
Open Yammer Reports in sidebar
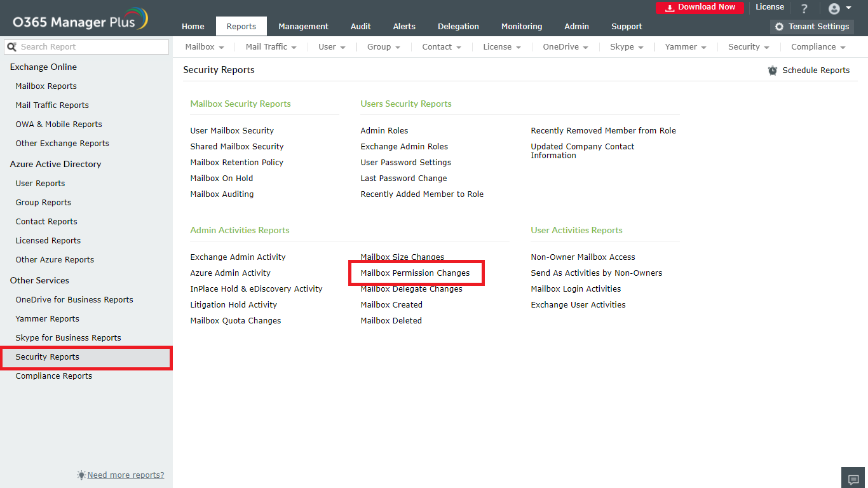point(48,319)
